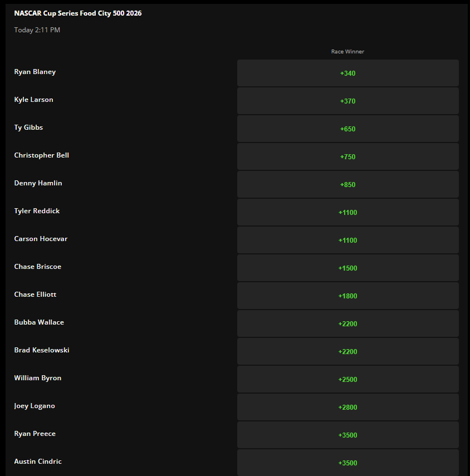
Task: Select William Byron +2500 odds
Action: [347, 379]
